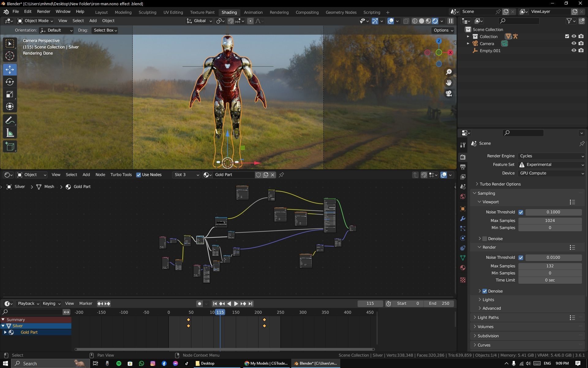Activate the Transform tool
Image resolution: width=588 pixels, height=368 pixels.
tap(10, 106)
